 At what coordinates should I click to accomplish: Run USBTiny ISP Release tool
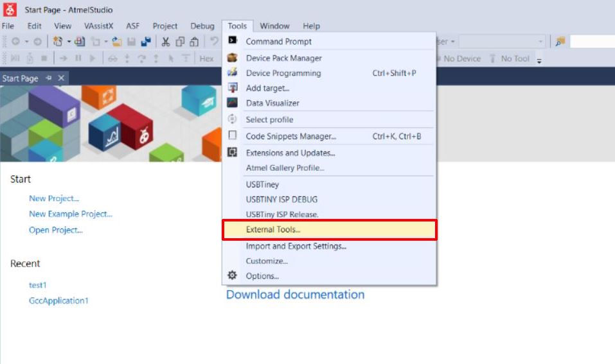[x=329, y=214]
